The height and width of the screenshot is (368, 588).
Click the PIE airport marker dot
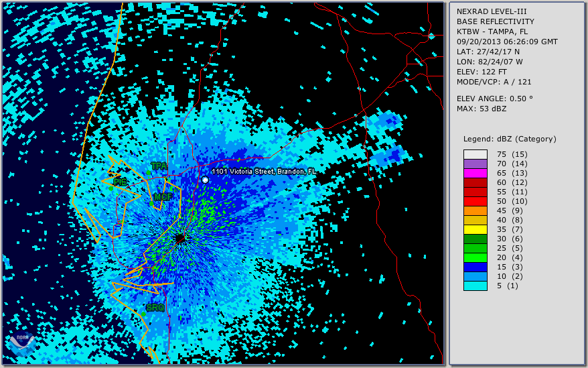coord(111,188)
